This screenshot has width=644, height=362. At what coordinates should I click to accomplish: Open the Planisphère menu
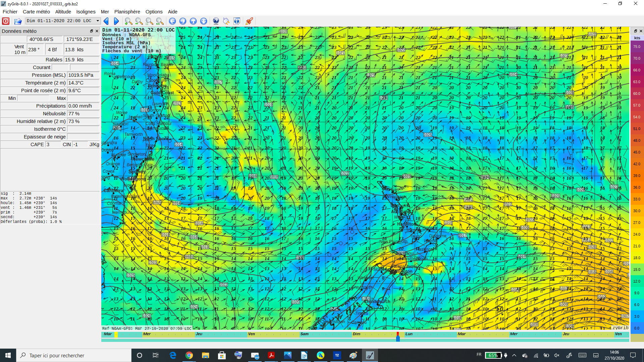(127, 12)
